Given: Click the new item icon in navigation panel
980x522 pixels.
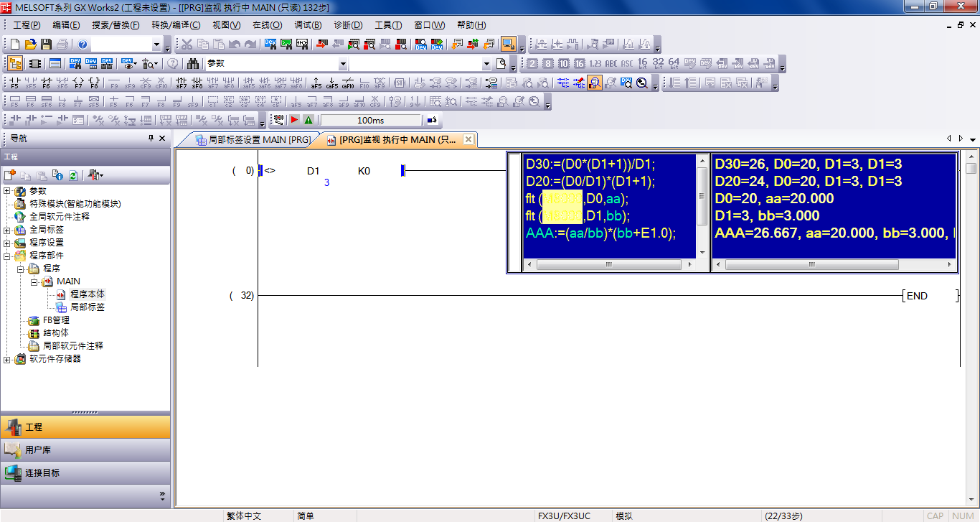Looking at the screenshot, I should [10, 175].
